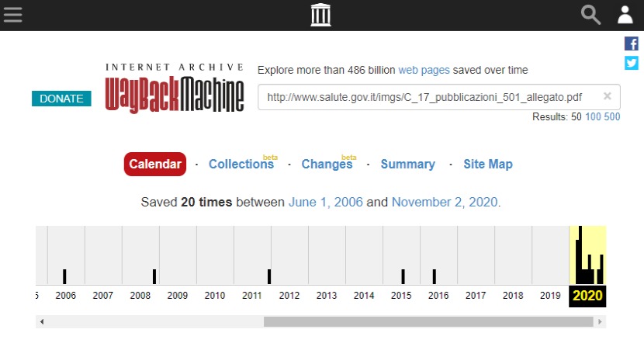Select the 2011 capture bar in timeline
The height and width of the screenshot is (364, 644).
coord(269,276)
